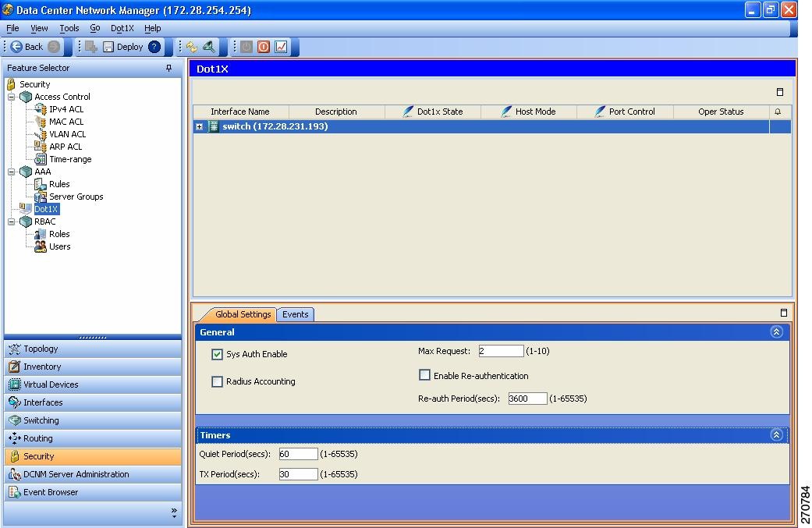Click the bell alert column header icon

(x=778, y=112)
